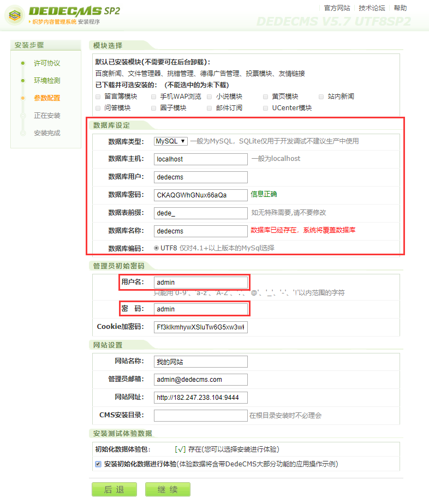Check the UCenter模块 checkbox
Screen dimensions: 429x504
(265, 109)
